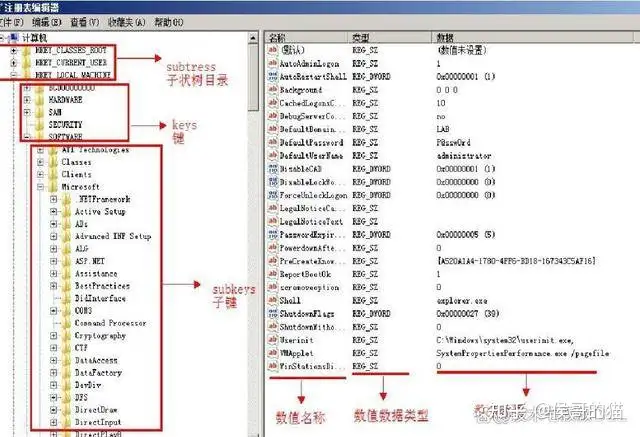Click the COM3 folder icon
The image size is (640, 437).
tap(67, 311)
